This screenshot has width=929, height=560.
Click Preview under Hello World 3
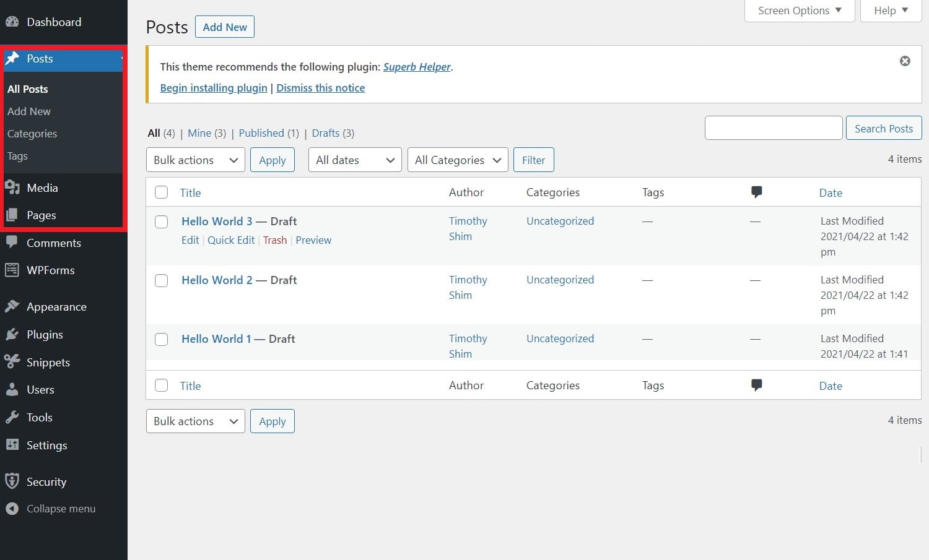point(313,240)
